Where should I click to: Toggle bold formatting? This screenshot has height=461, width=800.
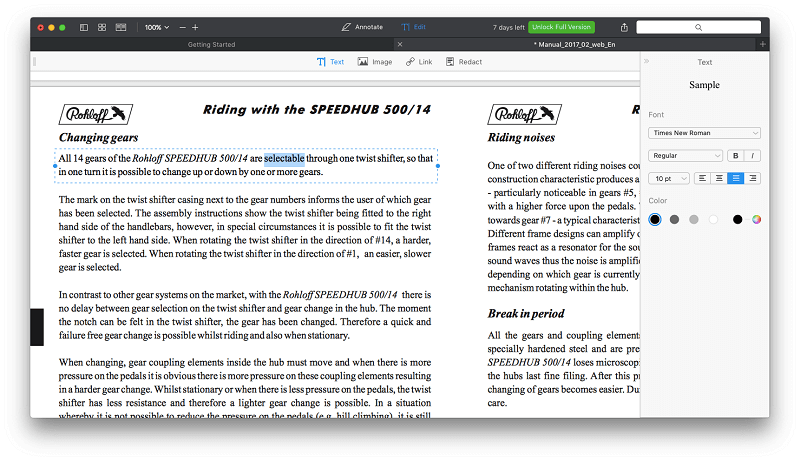coord(736,156)
